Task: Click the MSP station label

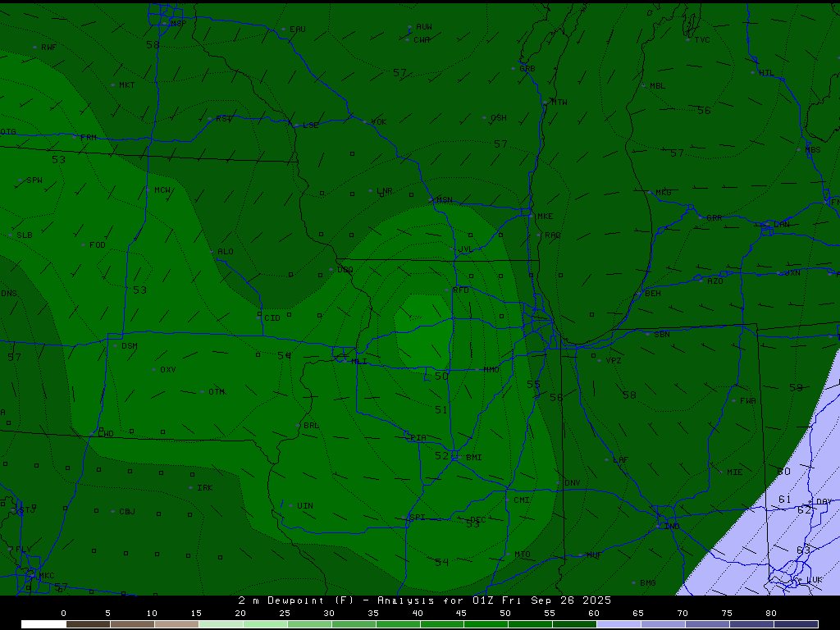Action: click(178, 24)
